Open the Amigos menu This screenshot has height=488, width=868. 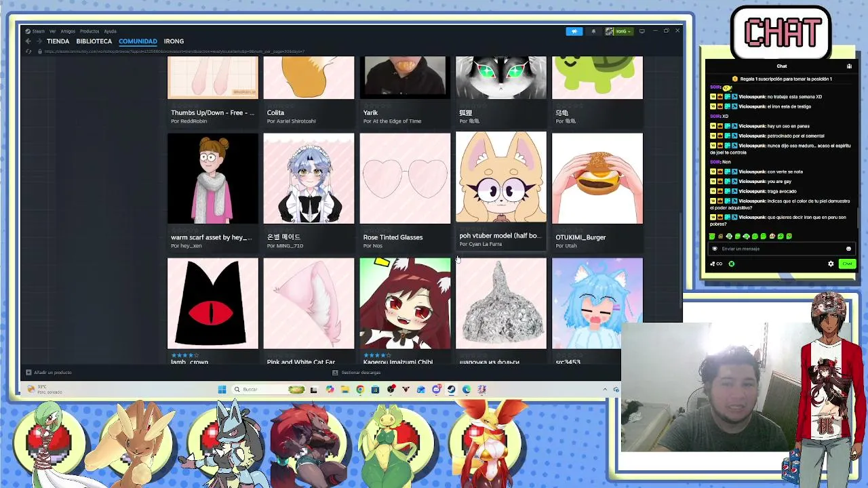click(x=68, y=31)
